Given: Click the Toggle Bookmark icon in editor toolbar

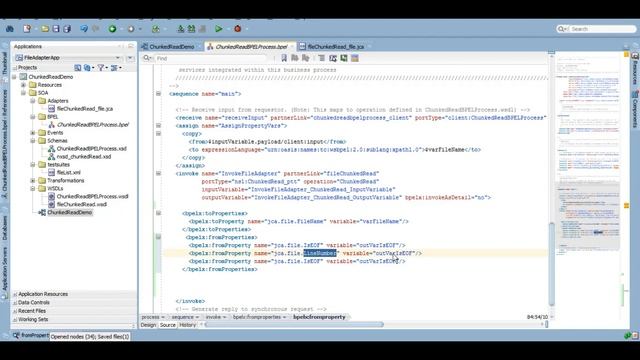Looking at the screenshot, I should click(x=284, y=58).
